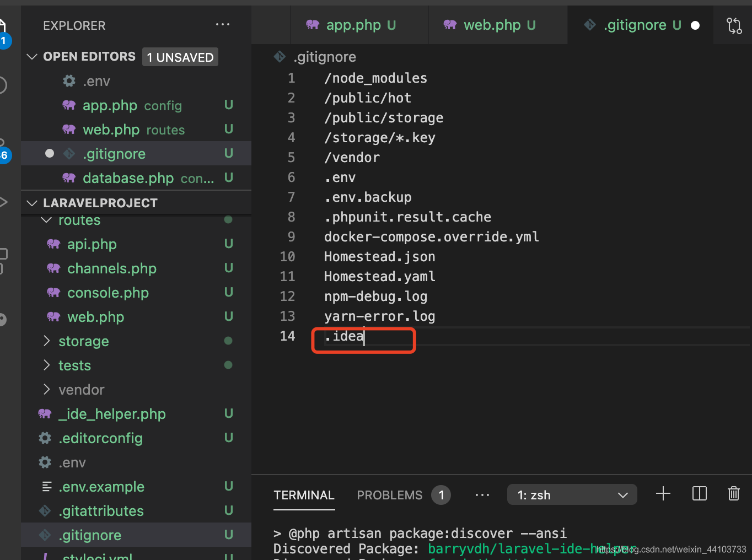Open console.php file
Image resolution: width=752 pixels, height=560 pixels.
pos(136,293)
